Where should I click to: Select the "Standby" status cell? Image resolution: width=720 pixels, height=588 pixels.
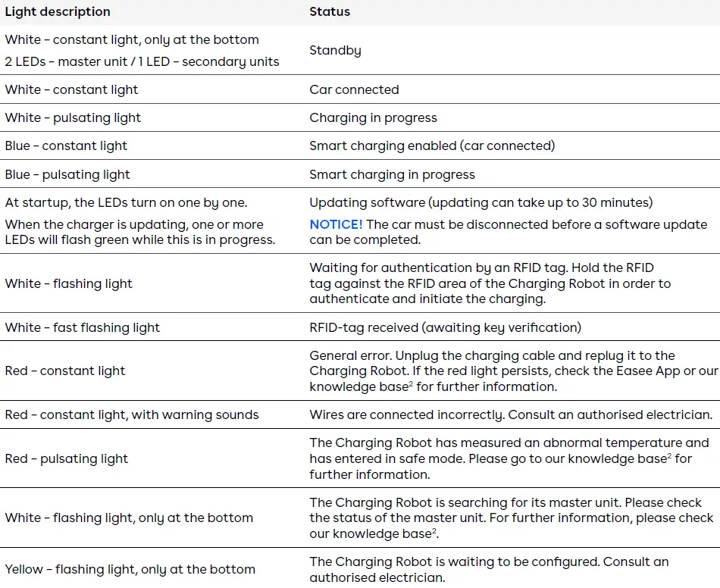[335, 51]
